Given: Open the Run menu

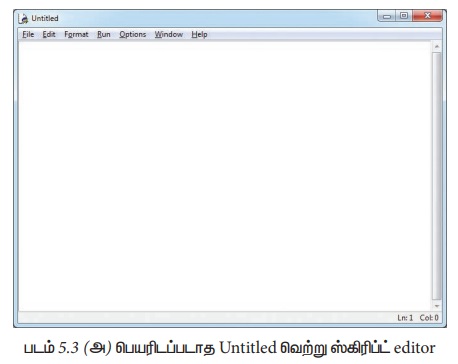Looking at the screenshot, I should coord(104,34).
